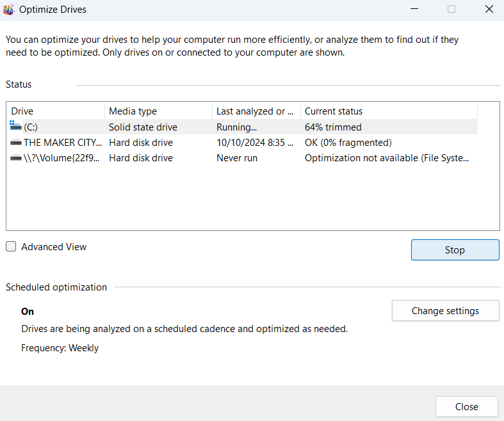Select the THE MAKER CITY... drive name
This screenshot has height=421, width=504.
(x=63, y=143)
